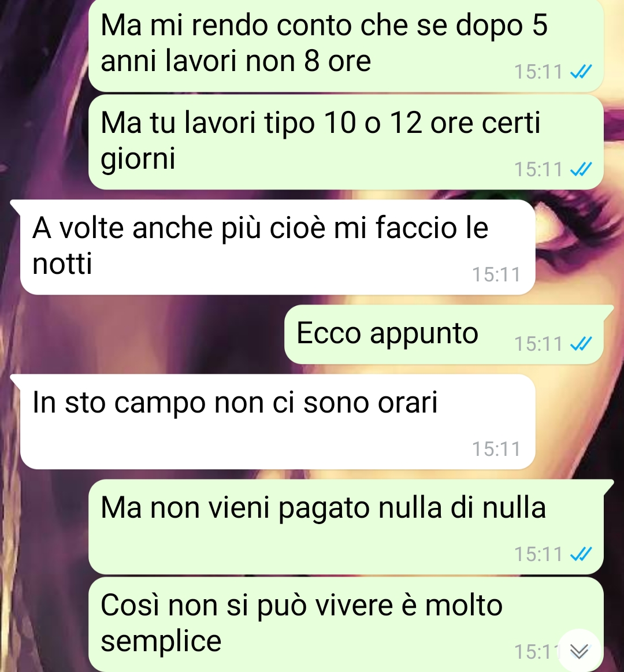Tap read ticks on 'pagato nulla di nulla' message
This screenshot has height=672, width=624.
[581, 554]
